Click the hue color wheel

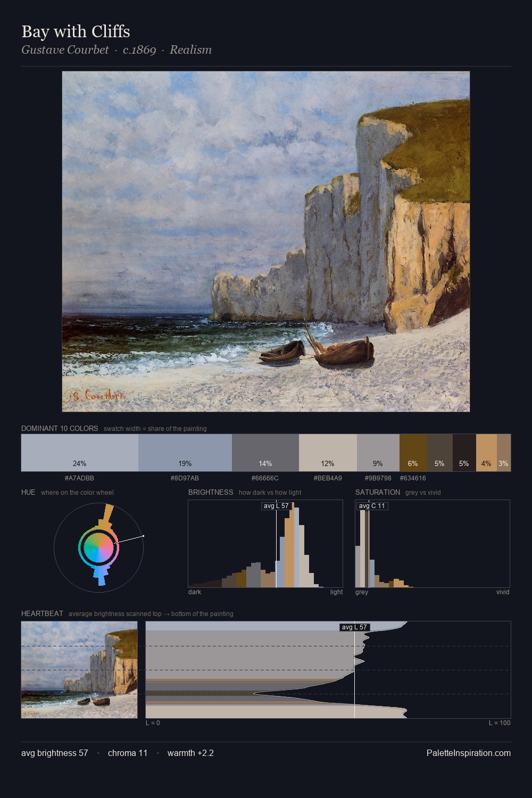(99, 547)
